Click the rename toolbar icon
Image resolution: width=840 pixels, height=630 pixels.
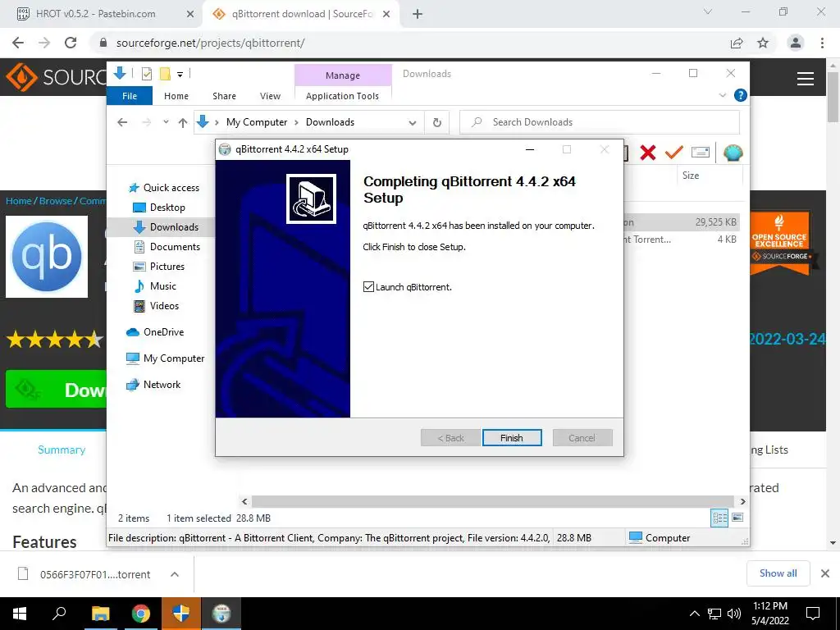click(701, 153)
